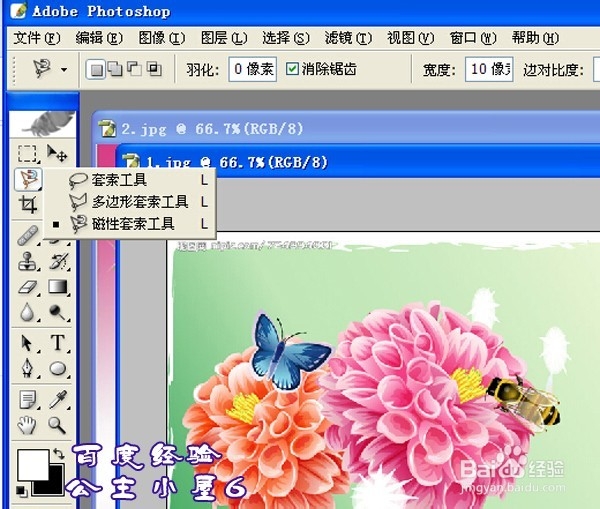Open the 选择(S) menu

(x=286, y=38)
